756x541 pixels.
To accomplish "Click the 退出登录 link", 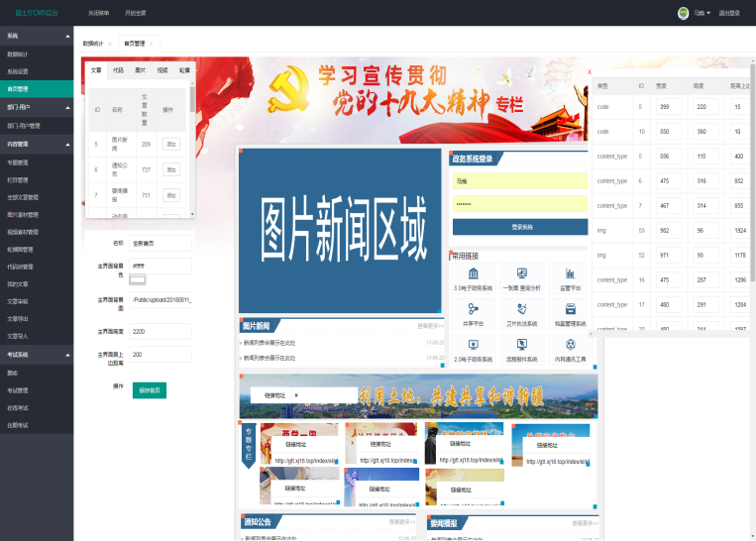I will click(729, 13).
